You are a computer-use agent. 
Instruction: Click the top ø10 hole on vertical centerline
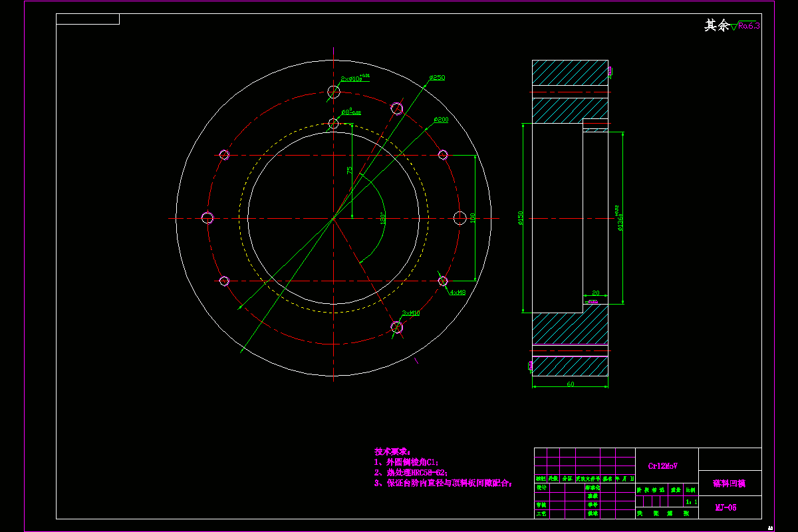[x=334, y=92]
